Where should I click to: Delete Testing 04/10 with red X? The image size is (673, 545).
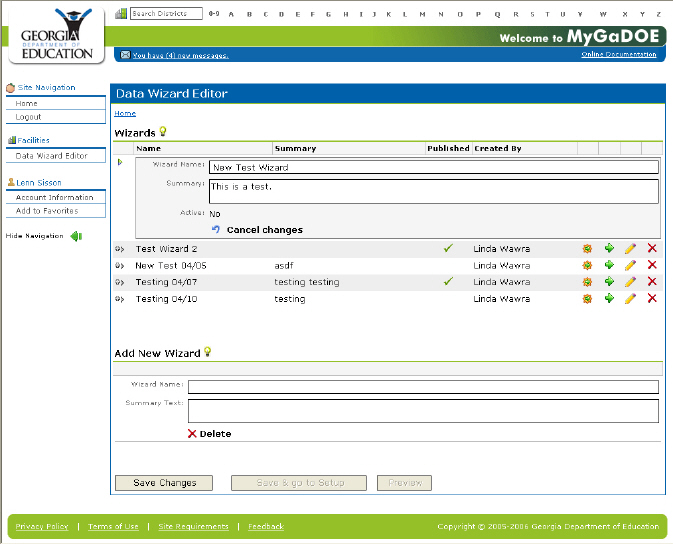tap(652, 298)
